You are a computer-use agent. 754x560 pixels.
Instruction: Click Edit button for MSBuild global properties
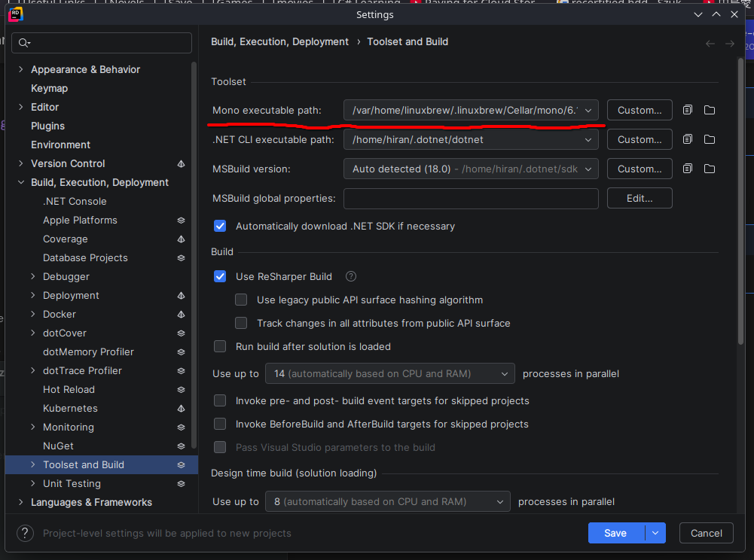640,198
